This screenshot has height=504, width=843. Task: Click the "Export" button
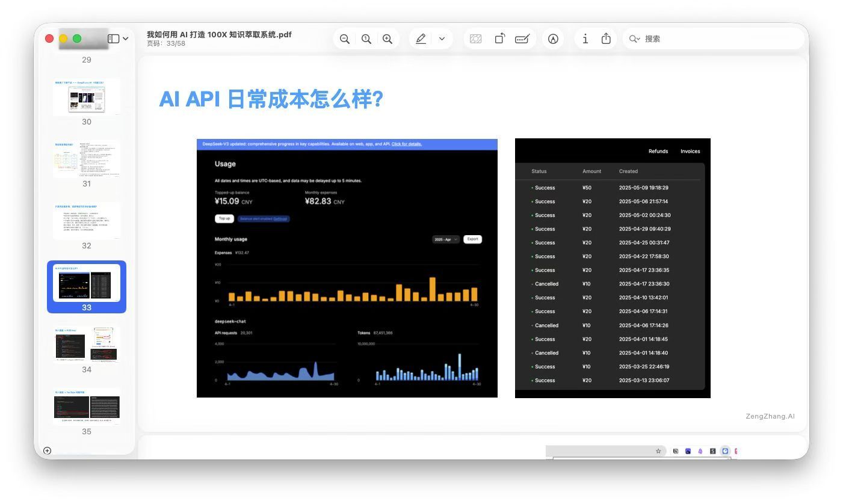click(473, 239)
